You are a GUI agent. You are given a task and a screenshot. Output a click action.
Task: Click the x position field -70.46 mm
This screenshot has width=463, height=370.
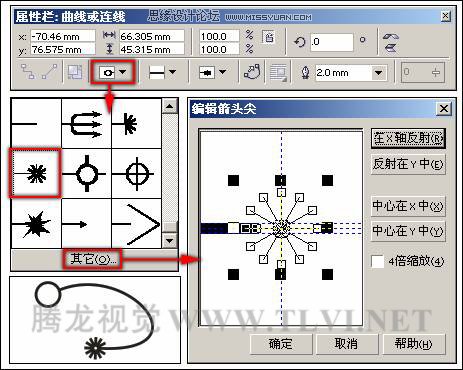pyautogui.click(x=63, y=36)
